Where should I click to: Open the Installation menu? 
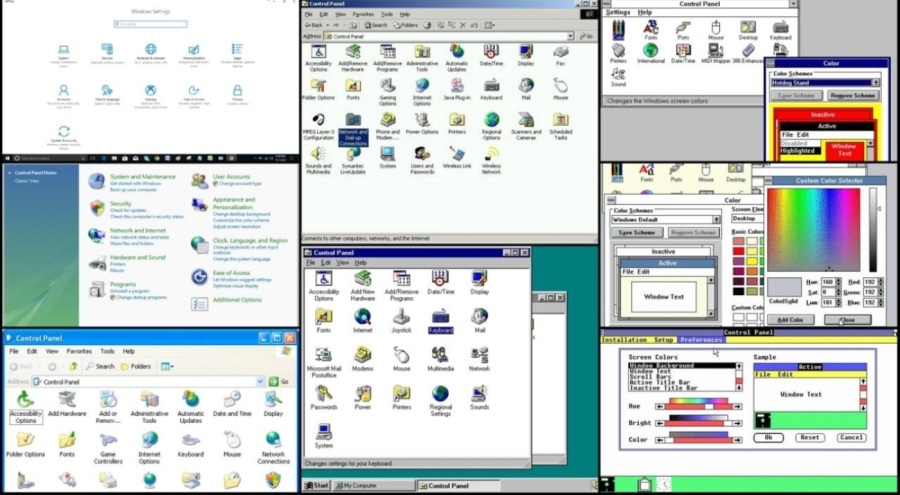[624, 340]
